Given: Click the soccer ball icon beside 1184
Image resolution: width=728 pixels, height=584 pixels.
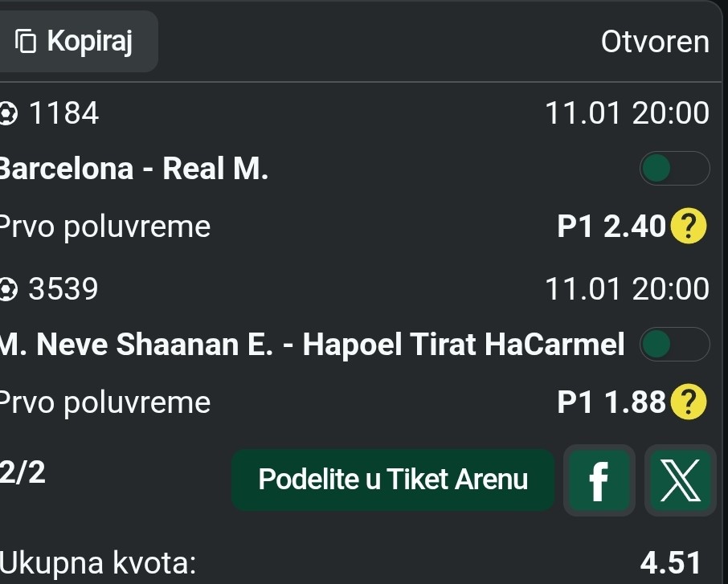Looking at the screenshot, I should pyautogui.click(x=7, y=114).
